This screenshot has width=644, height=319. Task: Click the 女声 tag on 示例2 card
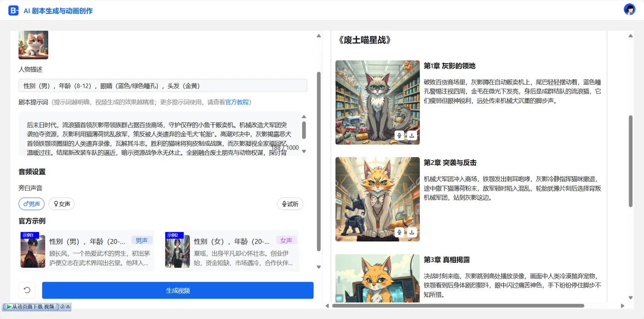pyautogui.click(x=286, y=240)
